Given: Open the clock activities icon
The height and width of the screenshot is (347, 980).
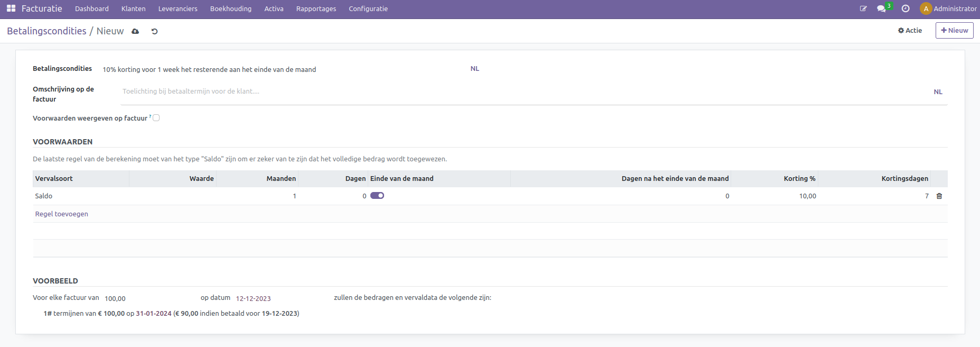Looking at the screenshot, I should 906,8.
